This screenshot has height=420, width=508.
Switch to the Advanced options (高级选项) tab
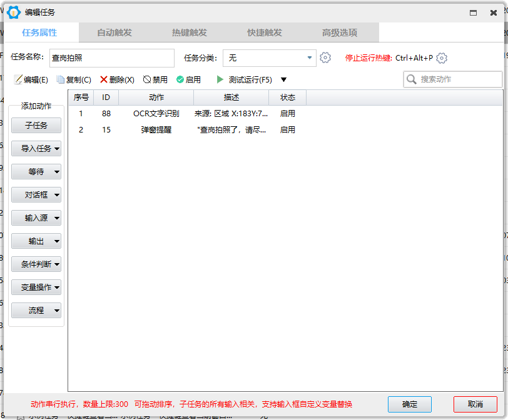pyautogui.click(x=340, y=32)
